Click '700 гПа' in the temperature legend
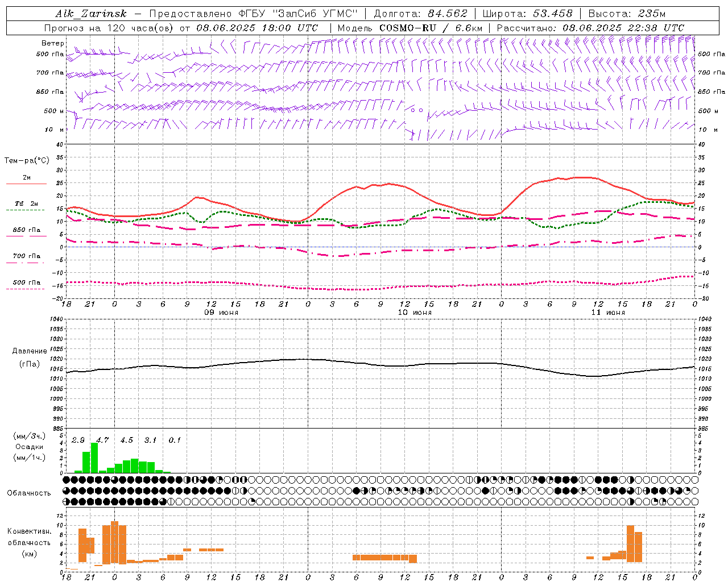The width and height of the screenshot is (728, 582). 27,256
